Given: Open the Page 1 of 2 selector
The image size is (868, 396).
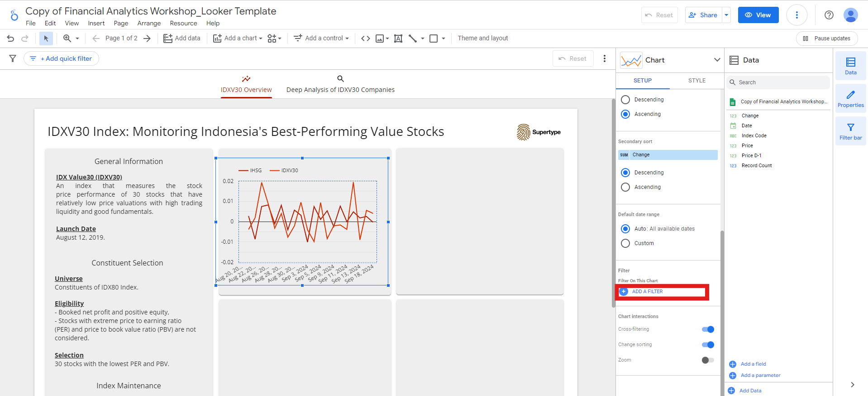Looking at the screenshot, I should click(x=121, y=39).
